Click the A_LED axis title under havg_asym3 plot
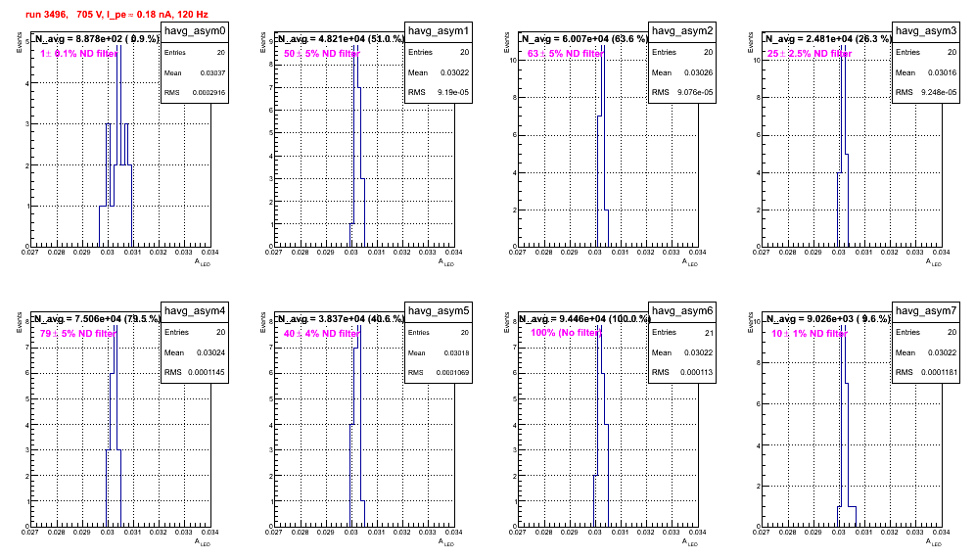 tap(934, 262)
